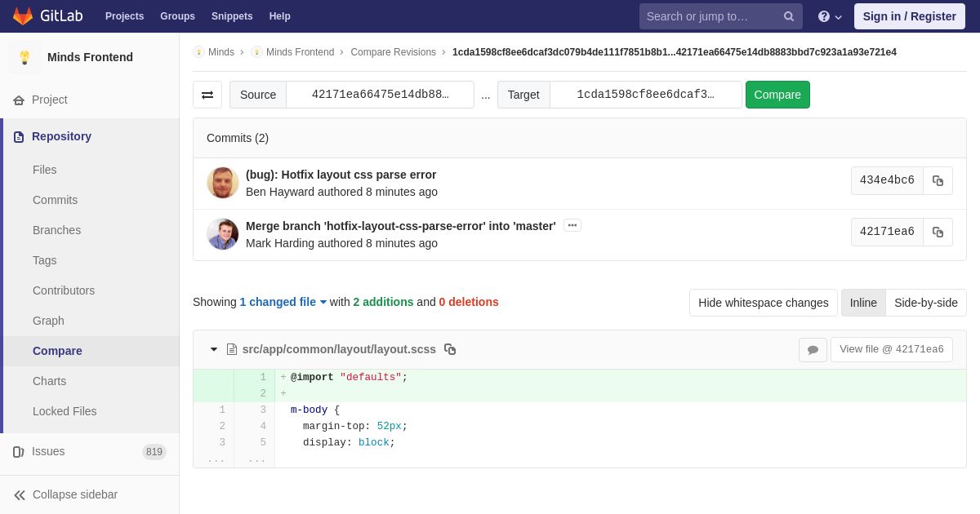
Task: Open the Help menu item in navbar
Action: coord(280,16)
